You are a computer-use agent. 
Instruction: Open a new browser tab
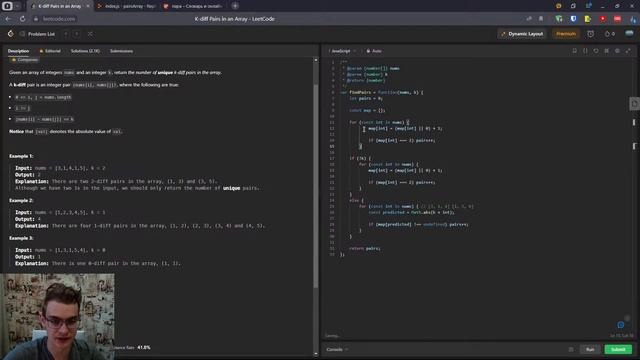(235, 6)
